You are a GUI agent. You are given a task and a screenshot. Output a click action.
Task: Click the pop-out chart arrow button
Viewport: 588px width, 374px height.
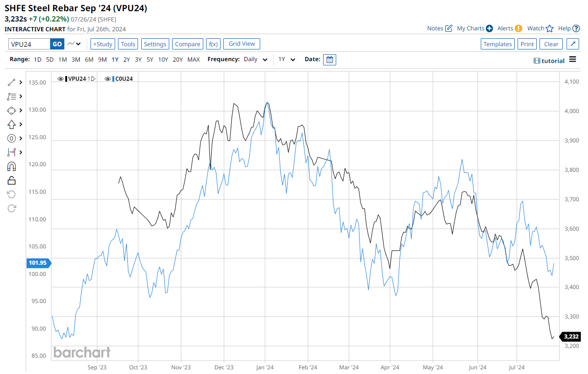click(573, 44)
